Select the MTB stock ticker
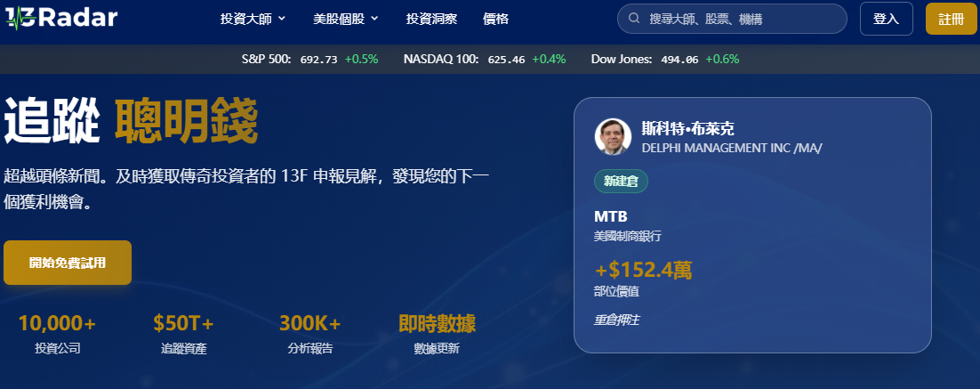 point(611,217)
